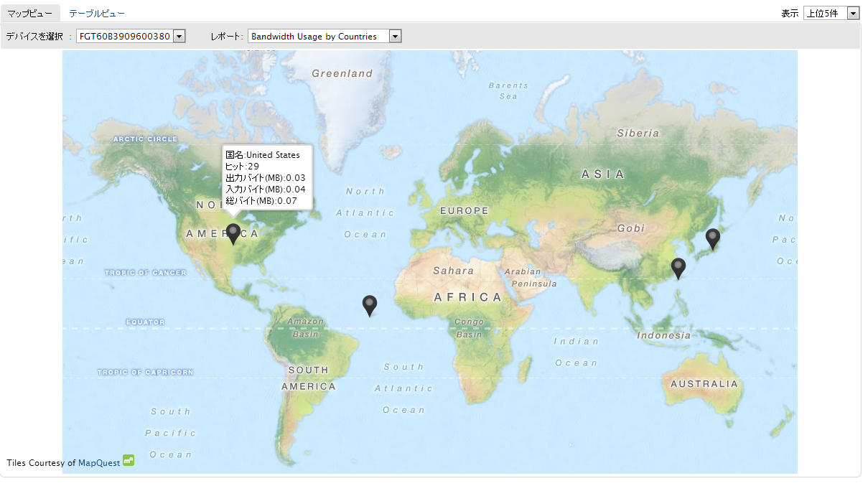Click the SOUTH AMERICA label on the map
This screenshot has height=486, width=868.
pyautogui.click(x=309, y=378)
